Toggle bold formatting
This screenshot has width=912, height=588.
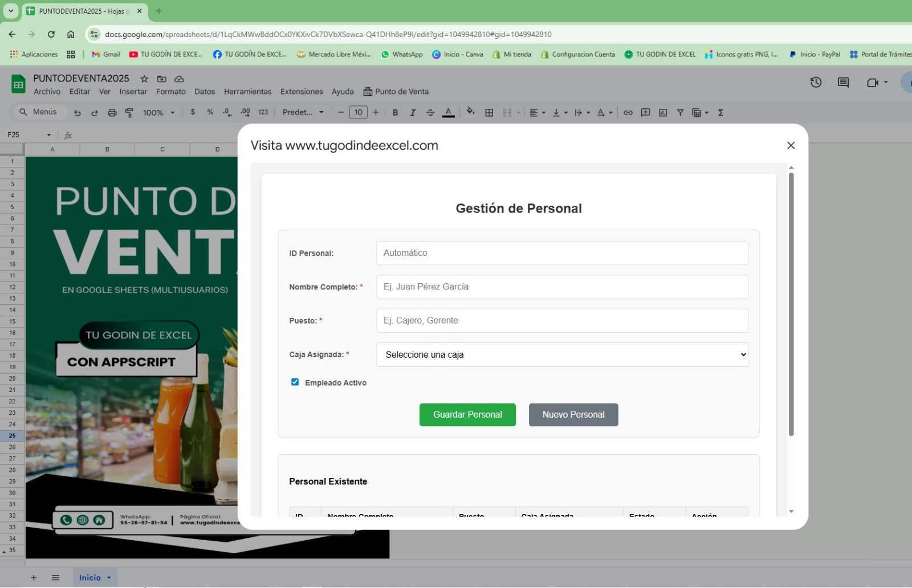click(x=395, y=113)
